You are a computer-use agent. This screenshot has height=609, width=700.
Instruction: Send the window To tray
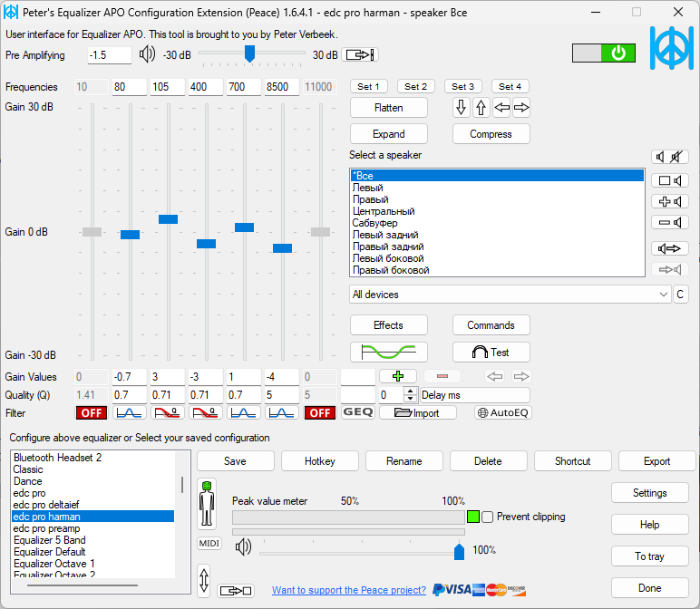(x=649, y=556)
